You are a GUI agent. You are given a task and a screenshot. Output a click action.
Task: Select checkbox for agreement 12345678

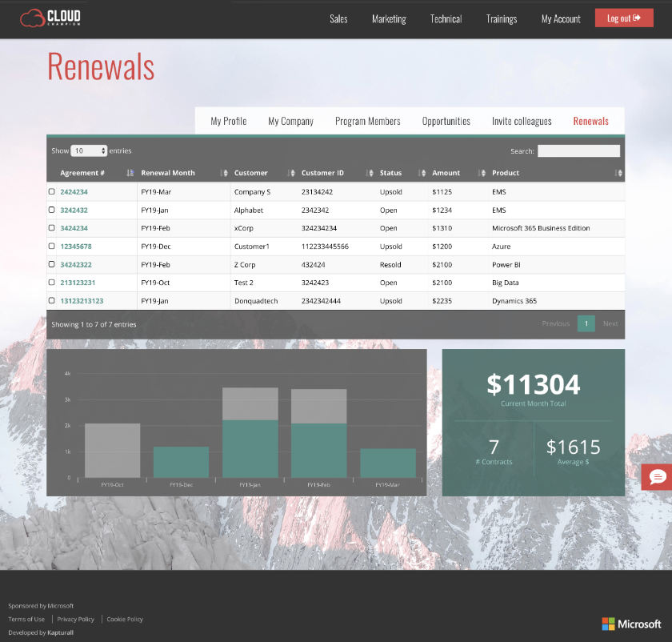[x=52, y=247]
